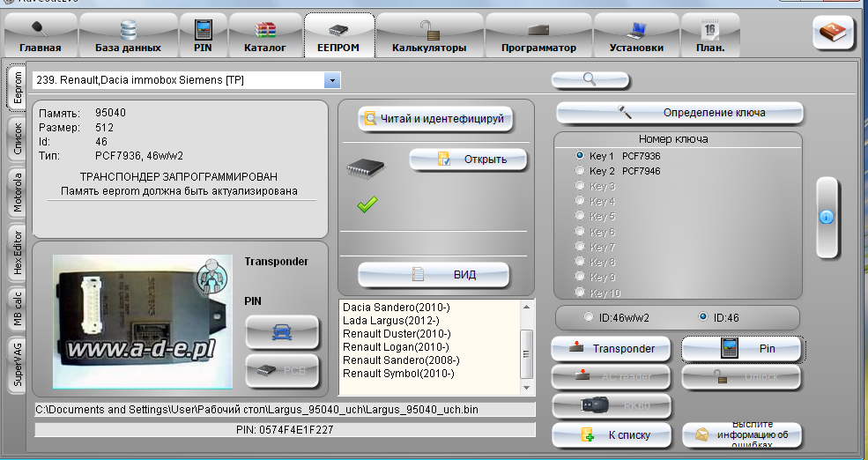Open the План. calendar tab
The height and width of the screenshot is (460, 868).
pos(710,35)
